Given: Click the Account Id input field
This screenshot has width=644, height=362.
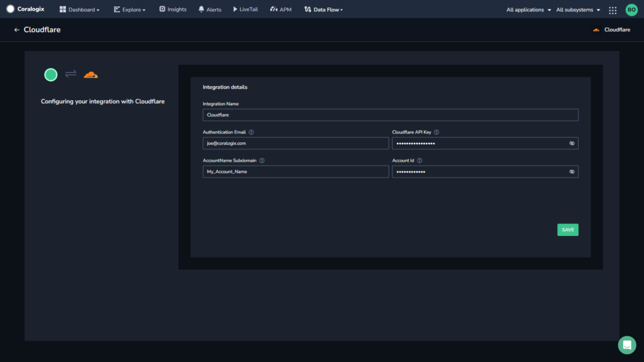Looking at the screenshot, I should coord(485,171).
